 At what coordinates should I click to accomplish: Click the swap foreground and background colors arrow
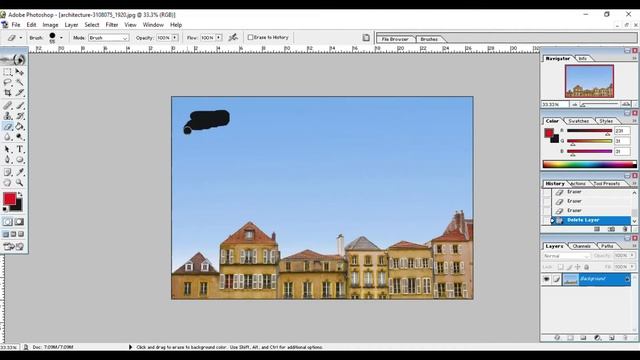[20, 195]
